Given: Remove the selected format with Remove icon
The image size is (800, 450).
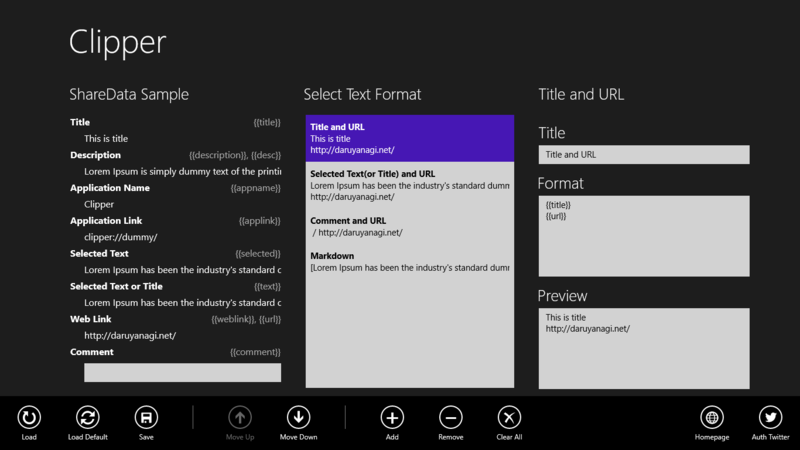Looking at the screenshot, I should [451, 417].
